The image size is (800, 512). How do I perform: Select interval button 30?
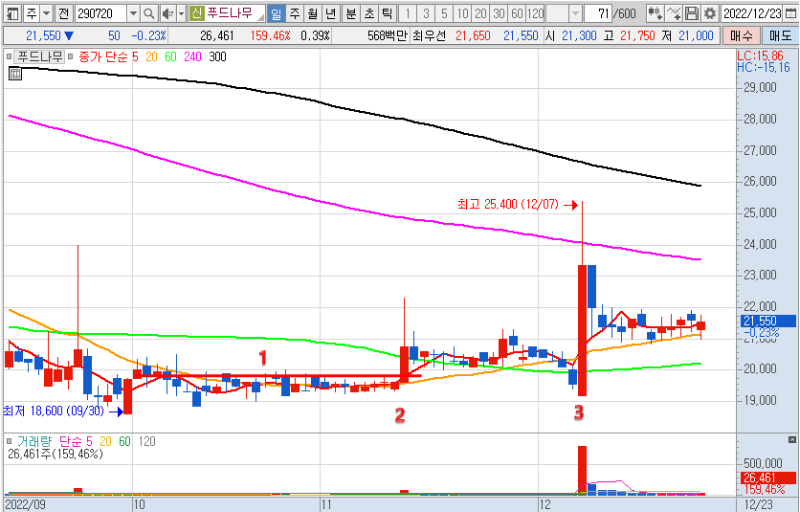pyautogui.click(x=499, y=13)
